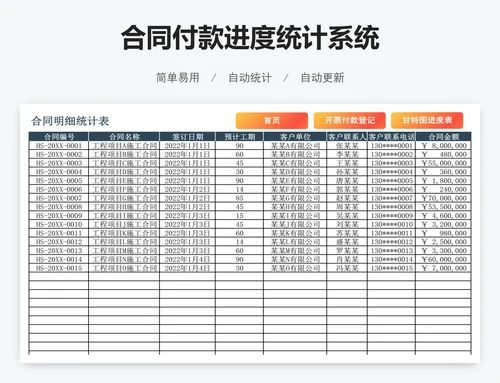Select phone 130****0006
The height and width of the screenshot is (383, 500).
click(x=392, y=189)
